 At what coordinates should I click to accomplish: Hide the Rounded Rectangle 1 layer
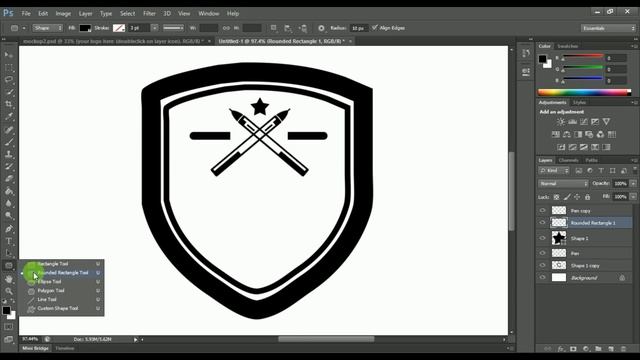click(542, 223)
